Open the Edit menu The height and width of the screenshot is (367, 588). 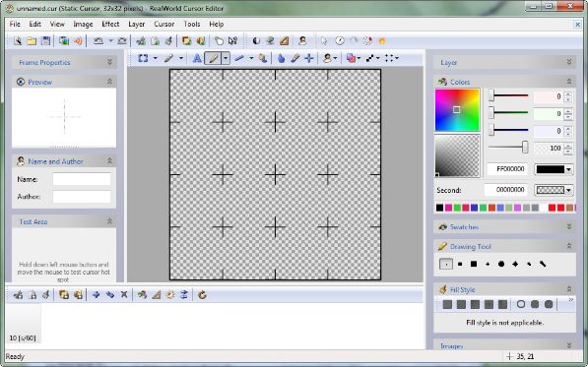[34, 24]
